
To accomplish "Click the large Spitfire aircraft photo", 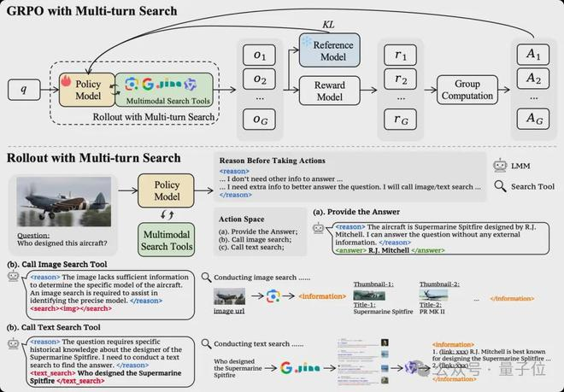I will pos(64,202).
